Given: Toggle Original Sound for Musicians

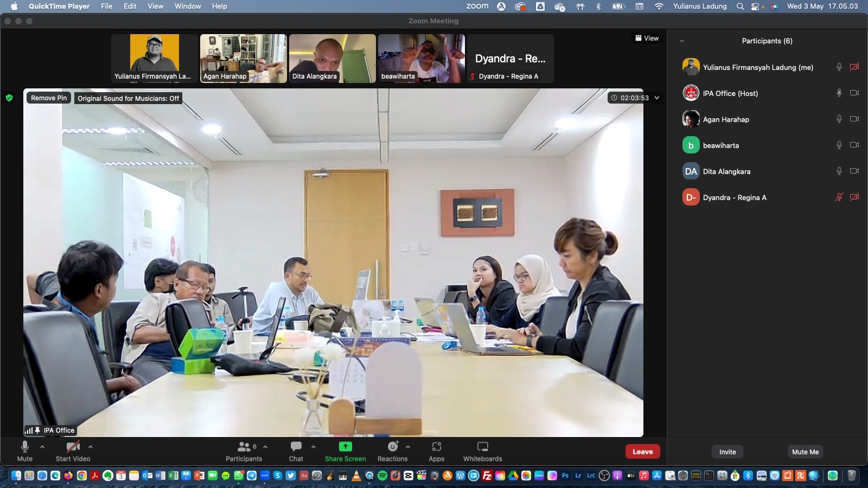Looking at the screenshot, I should [x=128, y=98].
